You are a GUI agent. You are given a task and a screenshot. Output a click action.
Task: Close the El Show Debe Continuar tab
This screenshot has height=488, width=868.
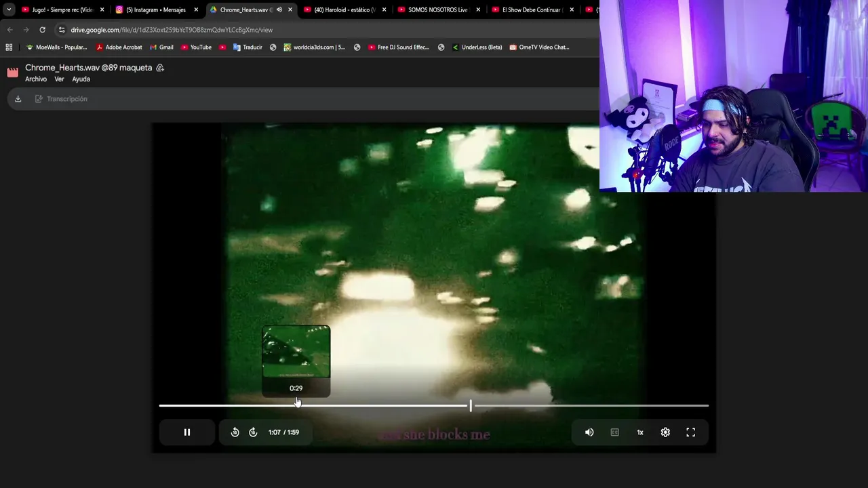(572, 9)
